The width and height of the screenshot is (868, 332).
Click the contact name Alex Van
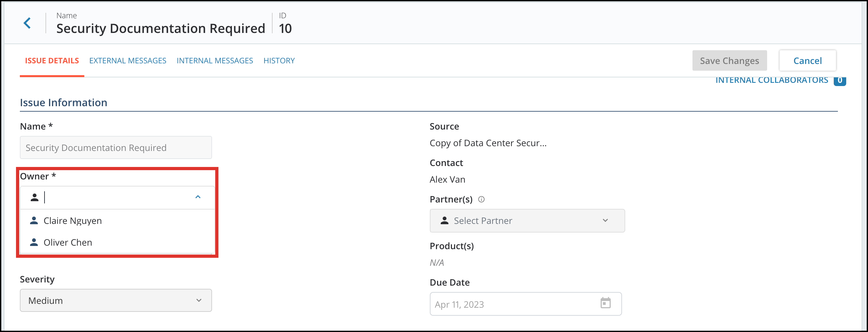pos(447,179)
